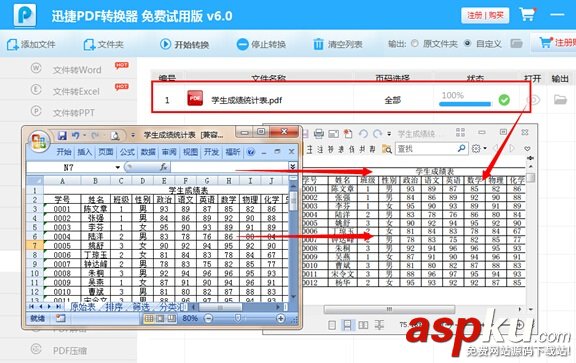576x363 pixels.
Task: Open the Excel 开始 ribbon tab
Action: (64, 152)
